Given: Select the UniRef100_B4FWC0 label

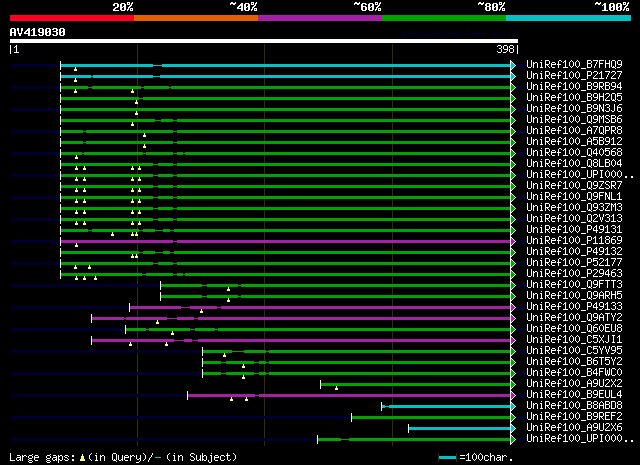Looking at the screenshot, I should click(x=574, y=373).
